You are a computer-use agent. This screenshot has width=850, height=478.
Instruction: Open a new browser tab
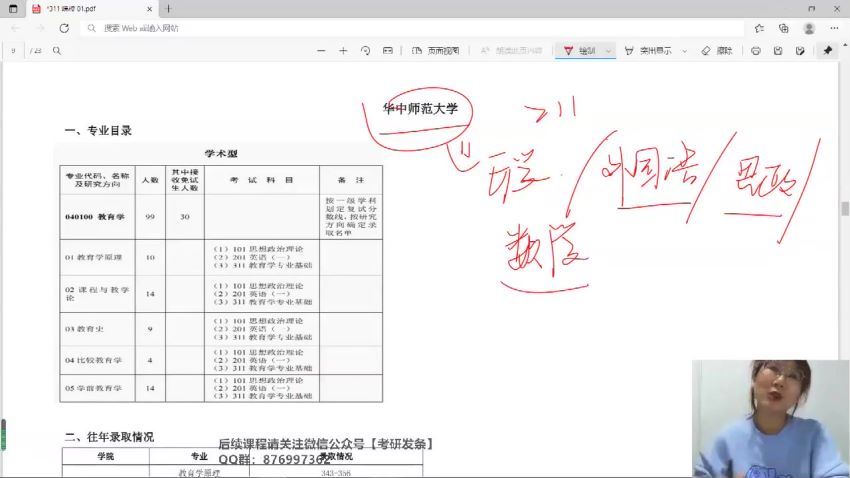(x=168, y=9)
